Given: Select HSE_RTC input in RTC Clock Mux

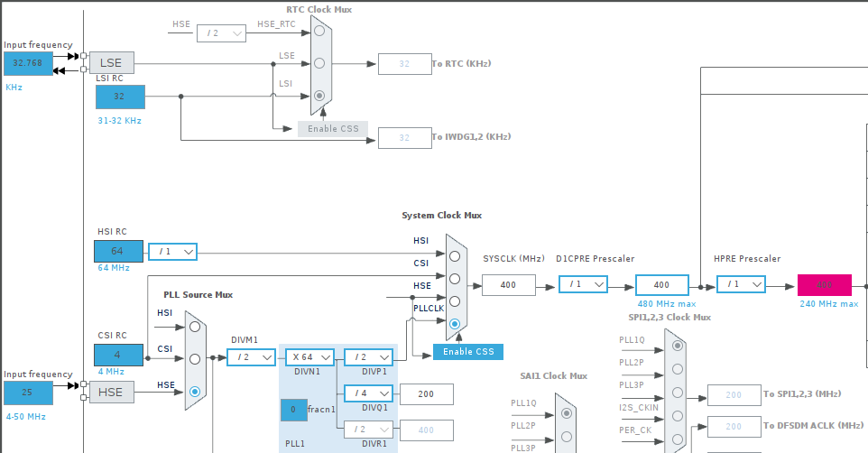Looking at the screenshot, I should [x=319, y=31].
